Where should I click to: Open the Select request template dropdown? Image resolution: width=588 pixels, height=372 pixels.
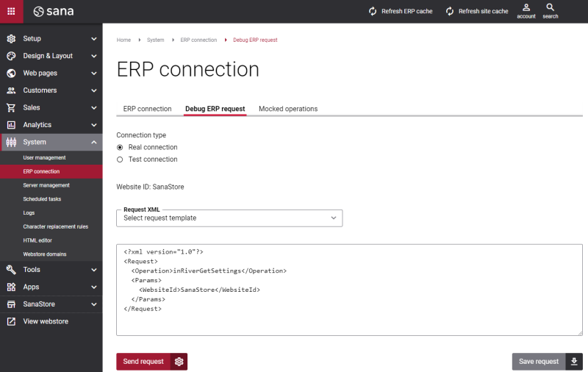[229, 218]
